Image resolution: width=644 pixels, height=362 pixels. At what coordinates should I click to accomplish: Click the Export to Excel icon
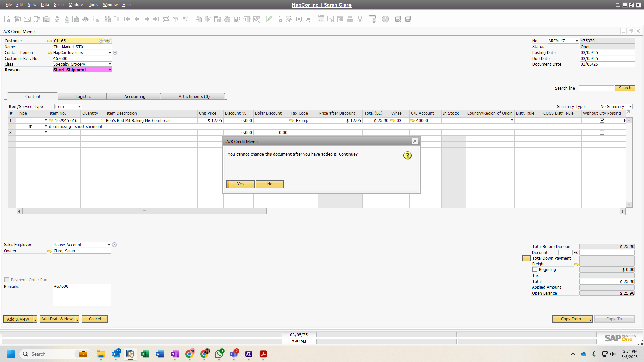point(56,19)
